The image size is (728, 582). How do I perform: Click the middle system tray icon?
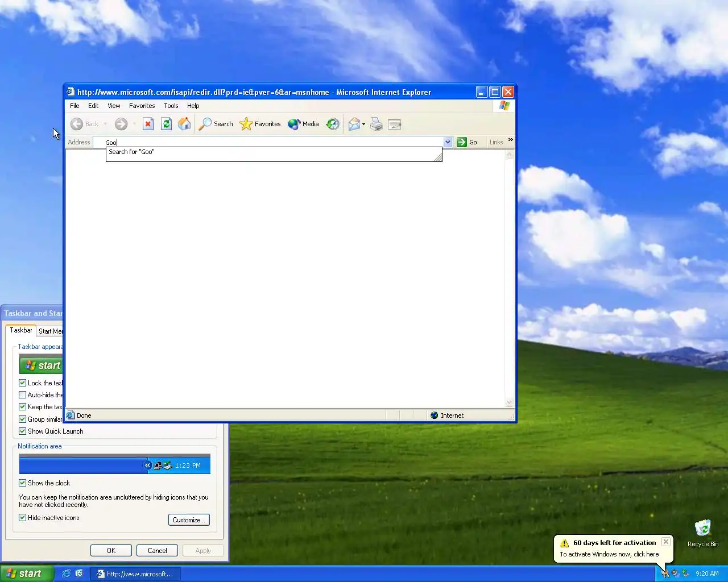point(675,573)
